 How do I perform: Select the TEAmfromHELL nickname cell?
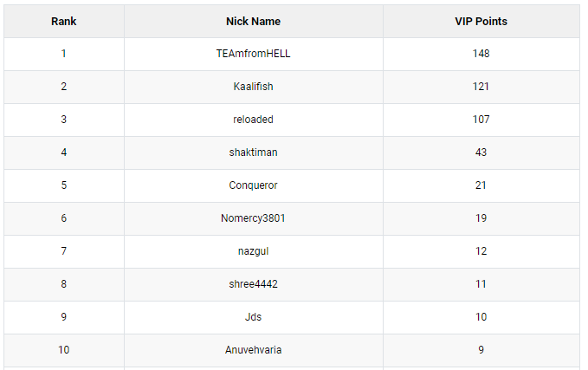coord(254,54)
